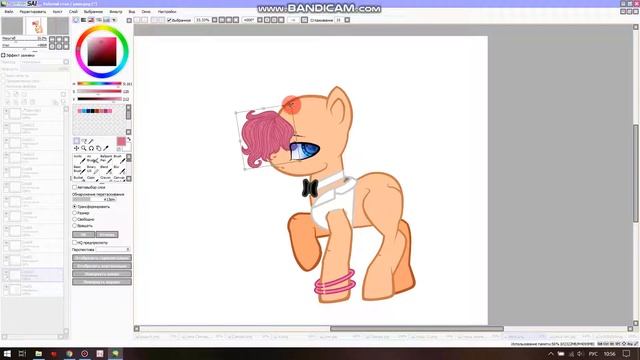The image size is (640, 360).
Task: Show the color wheel panel
Action: coord(76,20)
